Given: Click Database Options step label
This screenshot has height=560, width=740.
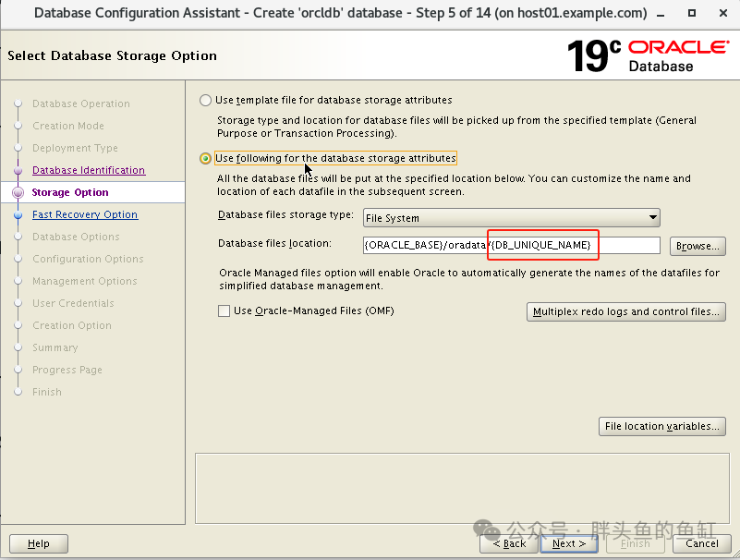Looking at the screenshot, I should click(76, 237).
